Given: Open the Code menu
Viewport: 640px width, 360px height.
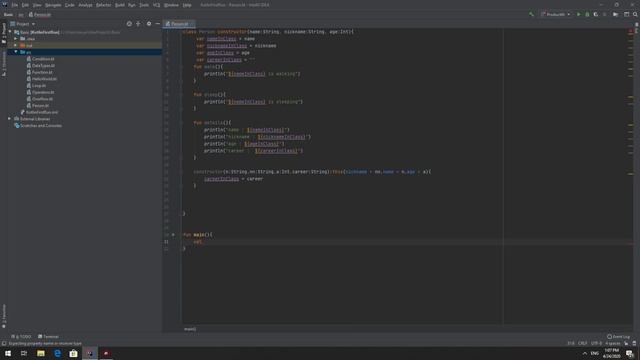Looking at the screenshot, I should tap(70, 5).
